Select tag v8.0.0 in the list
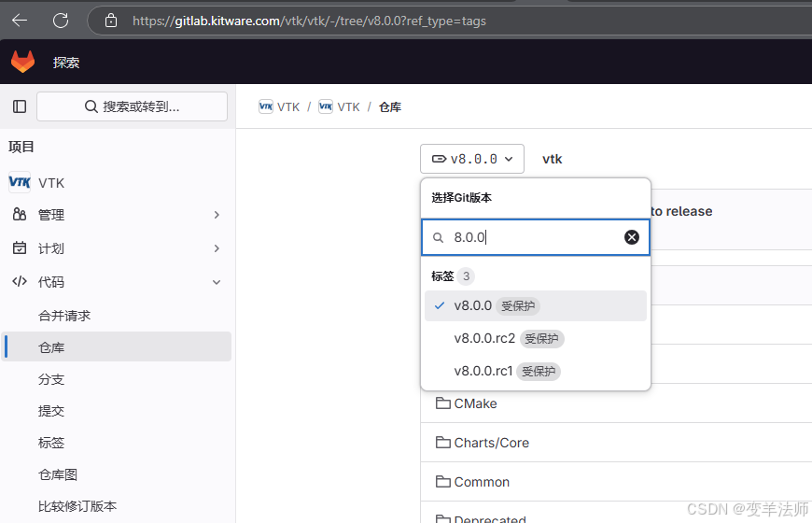This screenshot has width=812, height=523. point(536,305)
